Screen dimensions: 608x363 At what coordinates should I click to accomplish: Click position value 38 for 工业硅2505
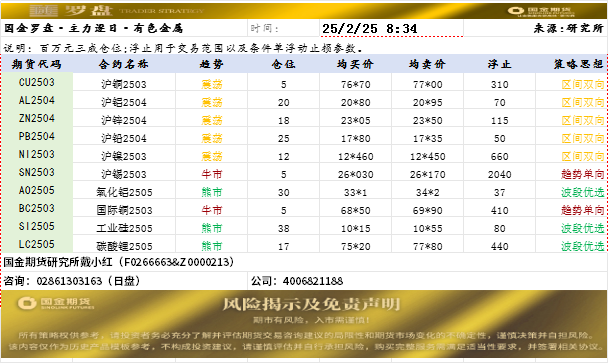283,228
